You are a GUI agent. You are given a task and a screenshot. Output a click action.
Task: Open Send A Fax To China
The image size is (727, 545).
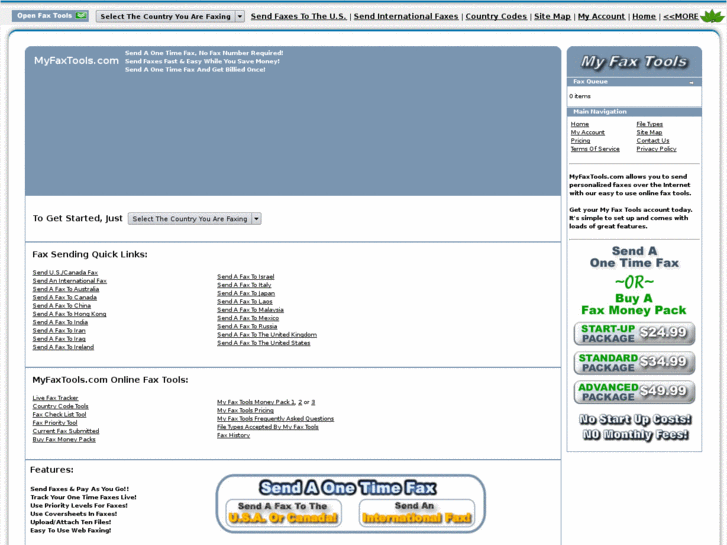coord(62,306)
